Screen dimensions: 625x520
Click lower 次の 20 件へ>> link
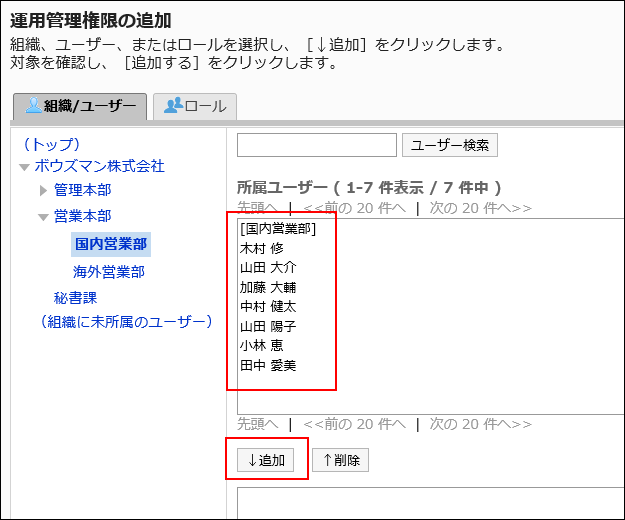480,424
